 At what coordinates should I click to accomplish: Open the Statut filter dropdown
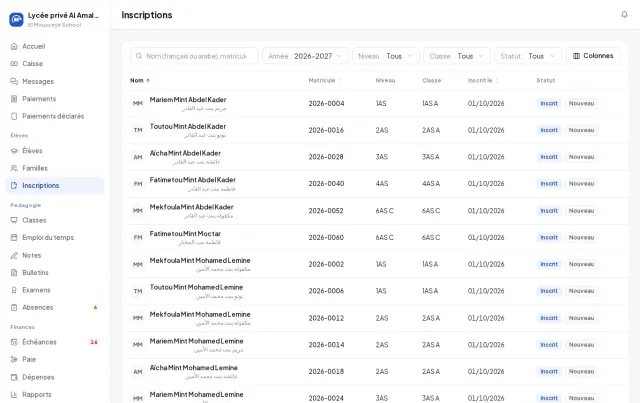(x=528, y=56)
